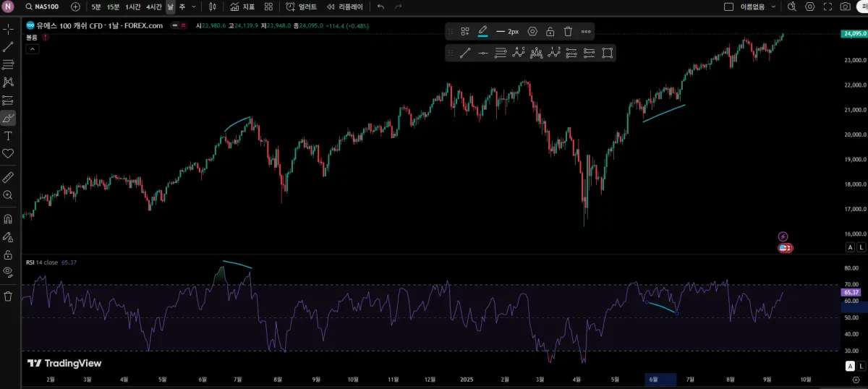Open drawing settings hexagon in floating toolbar
Viewport: 868px width, 389px height.
coord(532,31)
